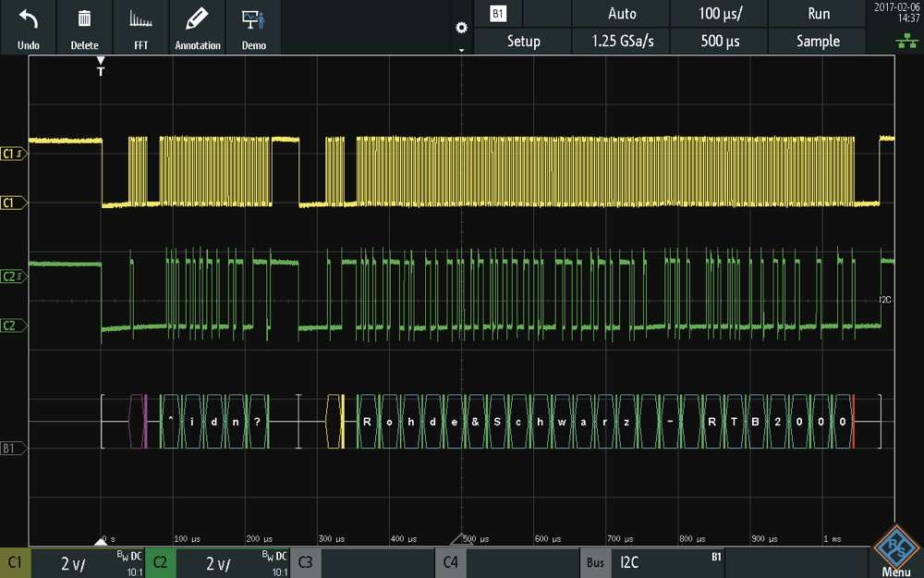The image size is (924, 578).
Task: Click the C2 ground level marker
Action: (x=13, y=326)
